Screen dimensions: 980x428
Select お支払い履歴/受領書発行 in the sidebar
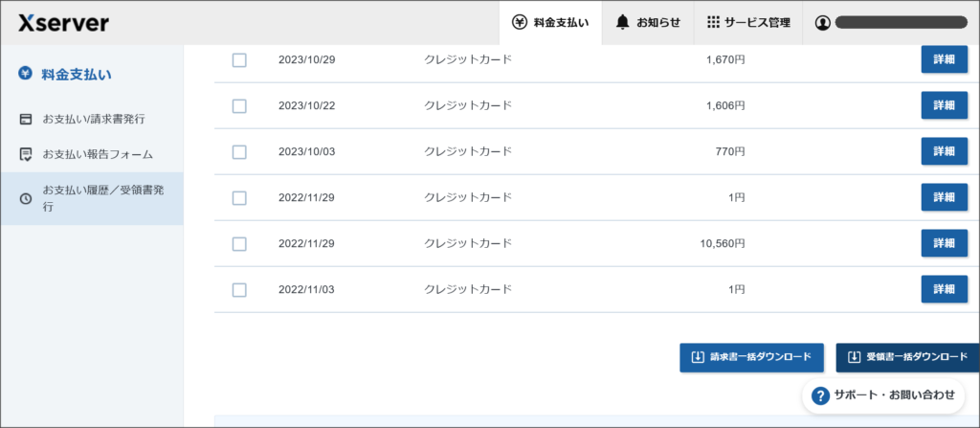[92, 198]
